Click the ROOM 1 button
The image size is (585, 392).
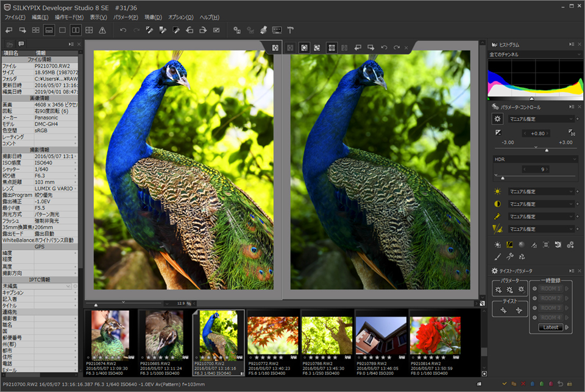tap(550, 289)
